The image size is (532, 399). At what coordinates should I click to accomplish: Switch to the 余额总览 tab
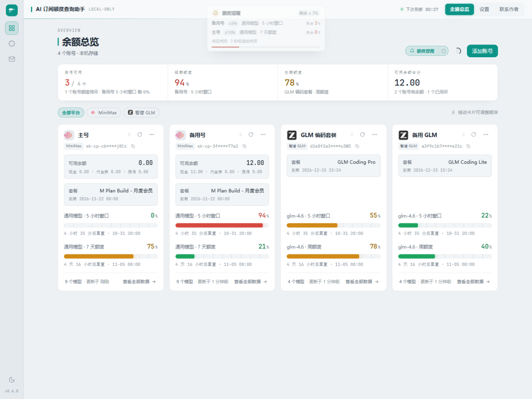coord(460,9)
